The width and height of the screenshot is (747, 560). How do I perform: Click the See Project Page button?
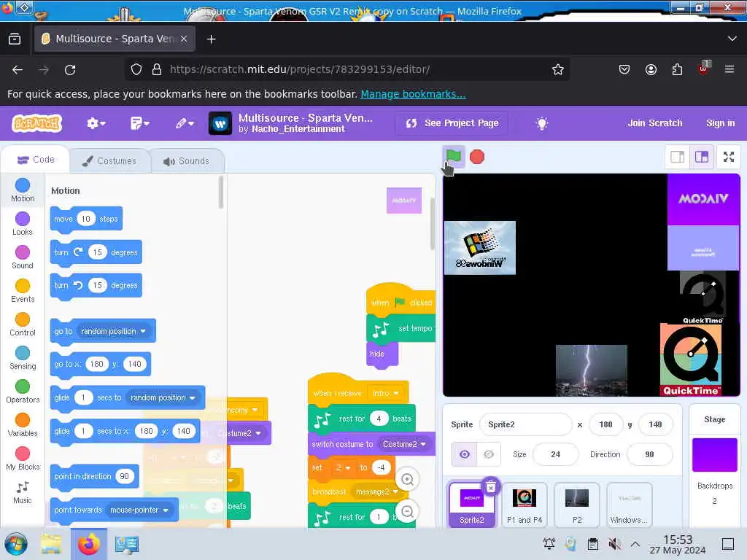[x=452, y=123]
